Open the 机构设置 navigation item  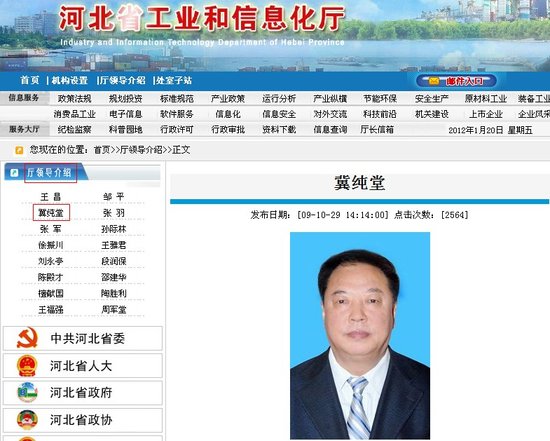click(x=69, y=80)
